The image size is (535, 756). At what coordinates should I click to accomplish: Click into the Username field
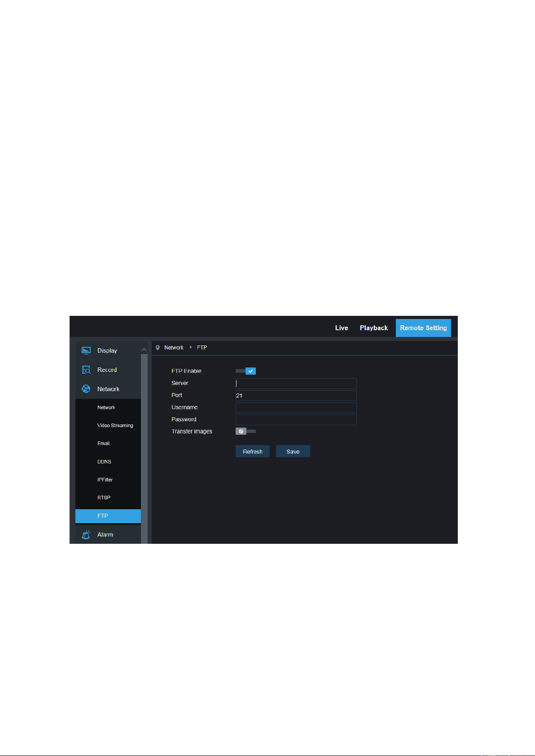(296, 407)
